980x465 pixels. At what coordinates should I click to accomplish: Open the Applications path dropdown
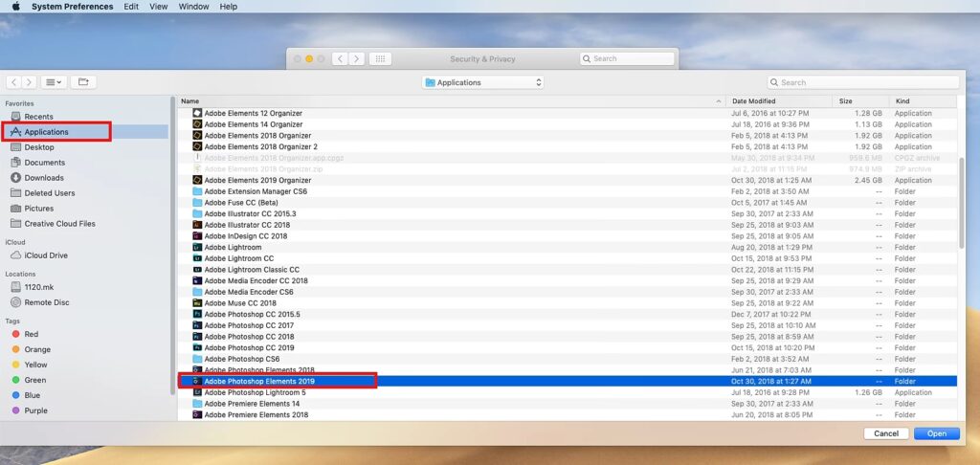click(483, 82)
